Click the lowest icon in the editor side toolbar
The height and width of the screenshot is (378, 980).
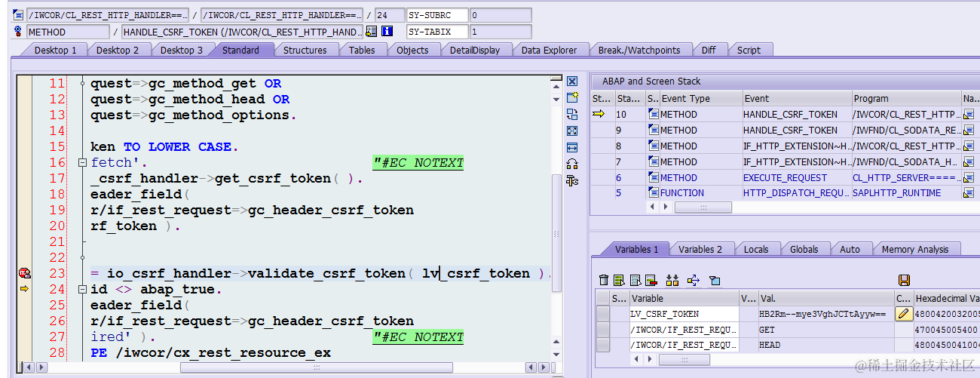pyautogui.click(x=572, y=180)
